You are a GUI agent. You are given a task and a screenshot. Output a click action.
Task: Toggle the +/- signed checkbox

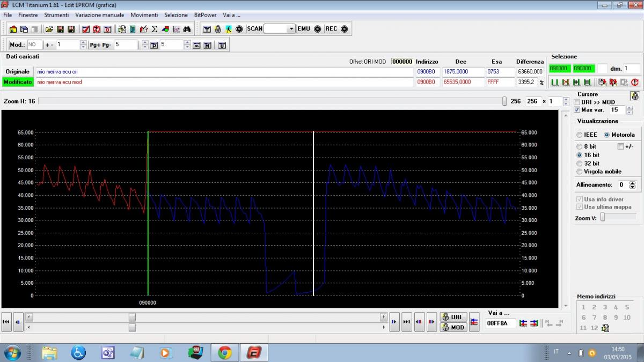621,146
